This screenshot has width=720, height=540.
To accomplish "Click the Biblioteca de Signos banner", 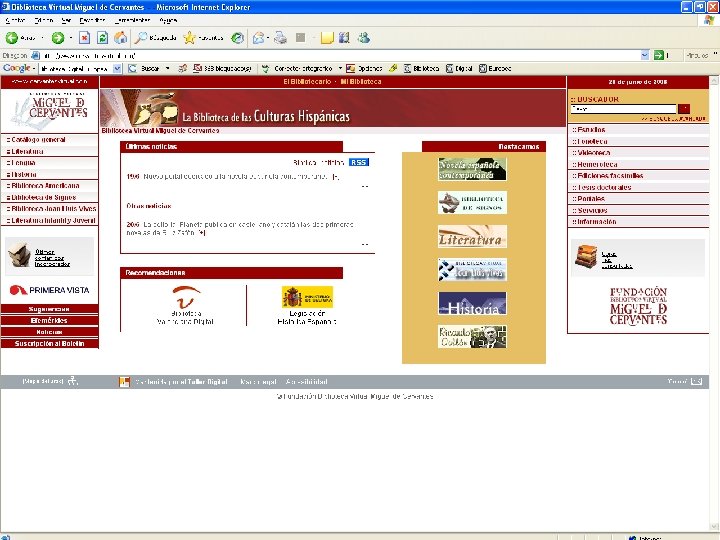I will [x=472, y=202].
